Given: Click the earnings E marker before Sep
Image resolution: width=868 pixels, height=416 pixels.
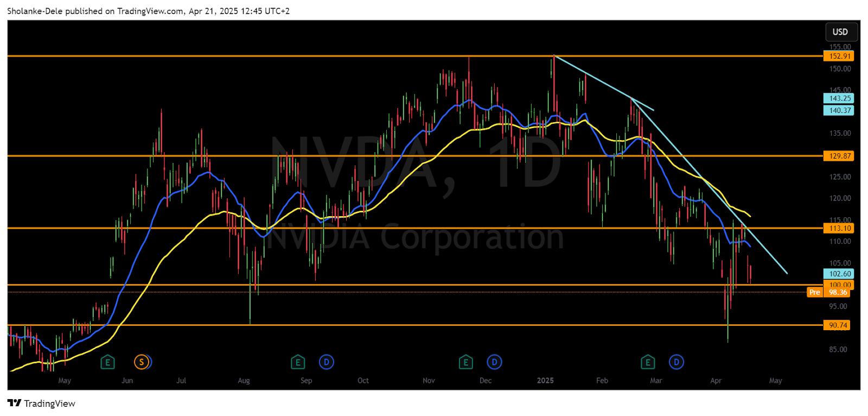Looking at the screenshot, I should click(297, 362).
